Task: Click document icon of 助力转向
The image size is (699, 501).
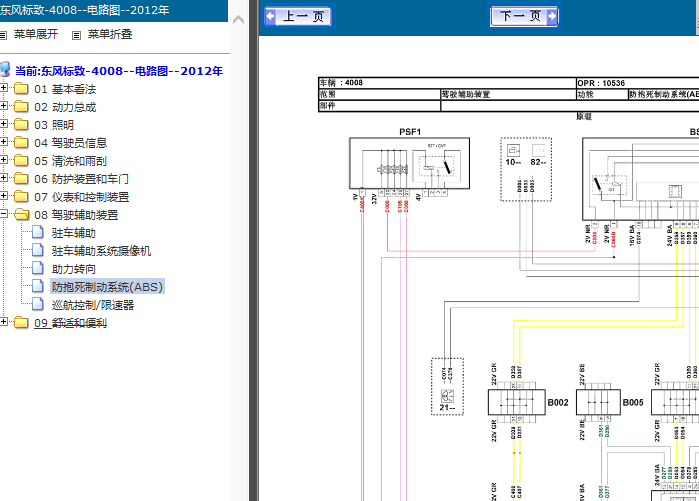Action: tap(38, 268)
